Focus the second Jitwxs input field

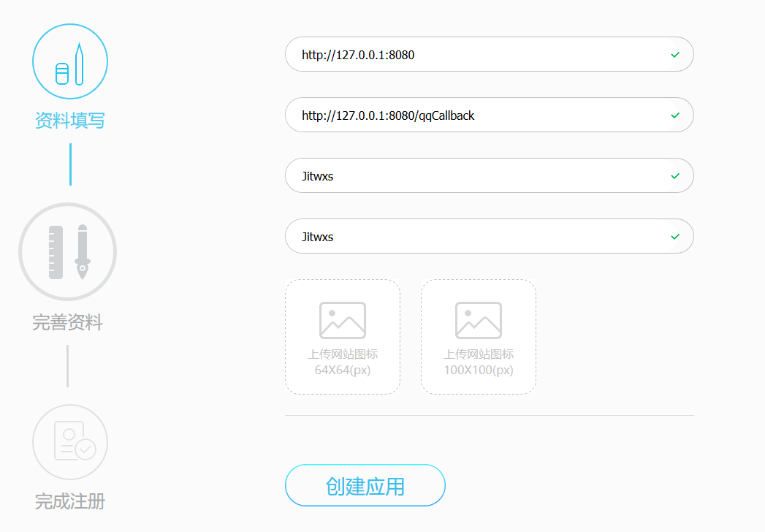click(490, 236)
